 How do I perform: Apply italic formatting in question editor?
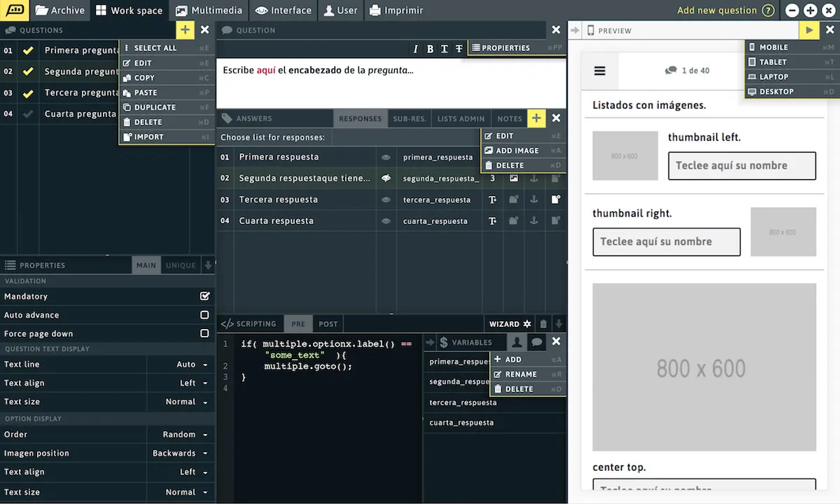point(415,48)
